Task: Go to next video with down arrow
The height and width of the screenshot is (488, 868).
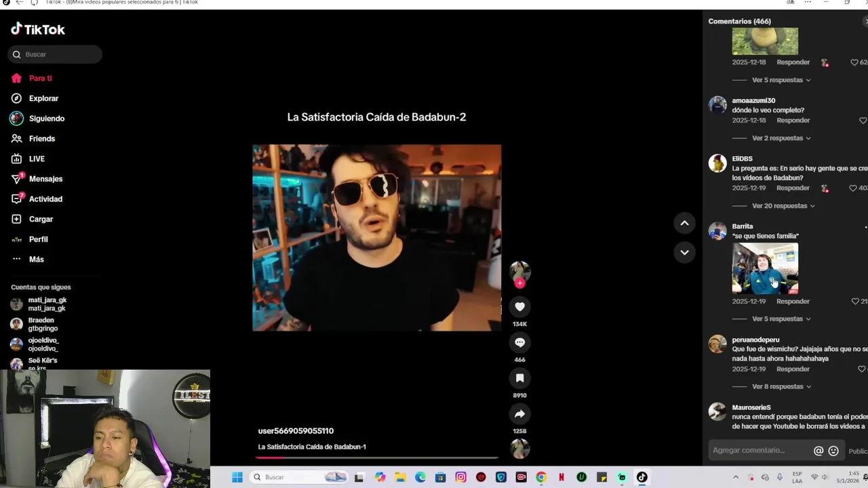Action: click(684, 252)
